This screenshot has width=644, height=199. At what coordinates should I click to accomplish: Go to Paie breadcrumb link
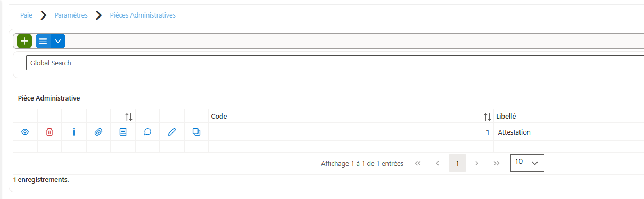coord(26,15)
